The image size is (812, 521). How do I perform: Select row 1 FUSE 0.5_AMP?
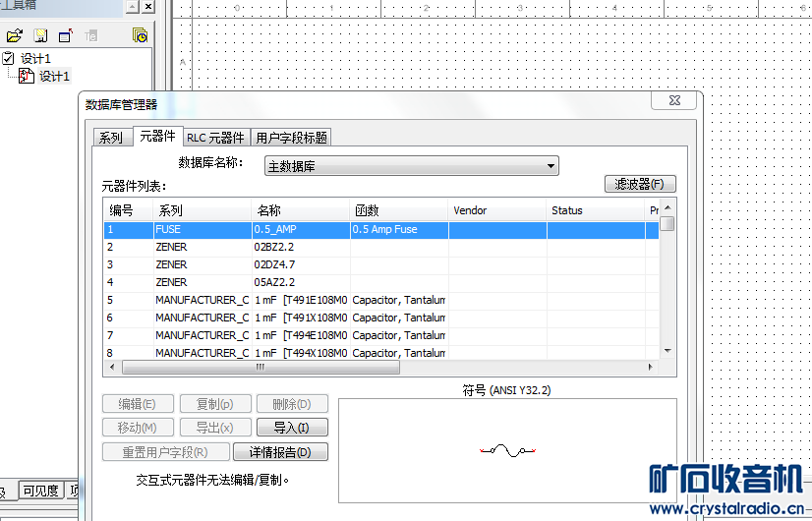[x=381, y=229]
